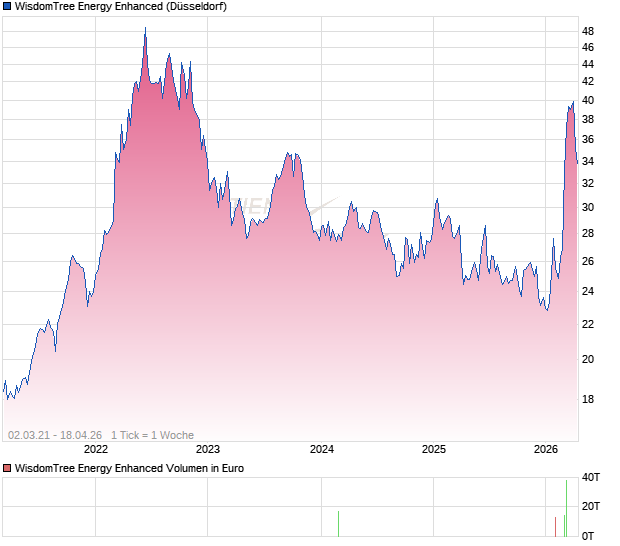The image size is (620, 546).
Task: Click the '1 Tick = 1 Woche' note
Action: click(x=152, y=435)
